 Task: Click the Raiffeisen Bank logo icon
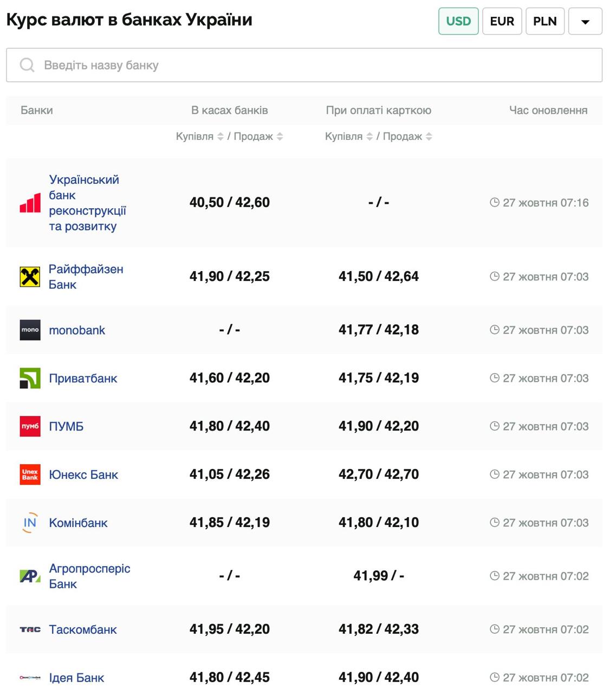point(30,277)
